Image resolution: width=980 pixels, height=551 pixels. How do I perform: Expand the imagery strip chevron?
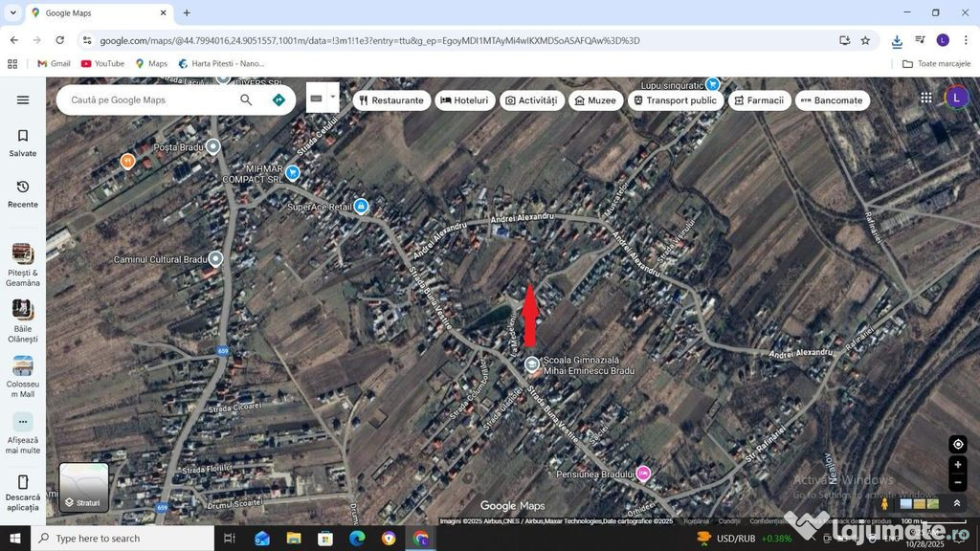pos(956,503)
